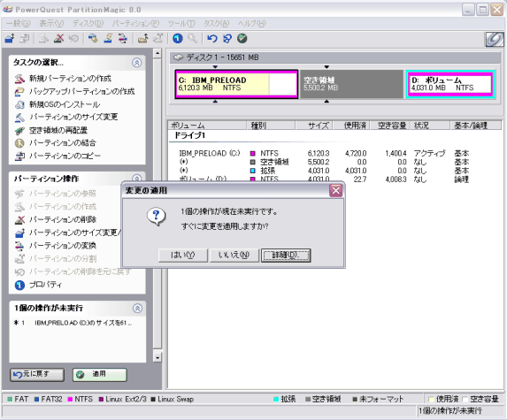This screenshot has width=507, height=420.
Task: Select the 拡張 row in partition list
Action: [x=324, y=171]
